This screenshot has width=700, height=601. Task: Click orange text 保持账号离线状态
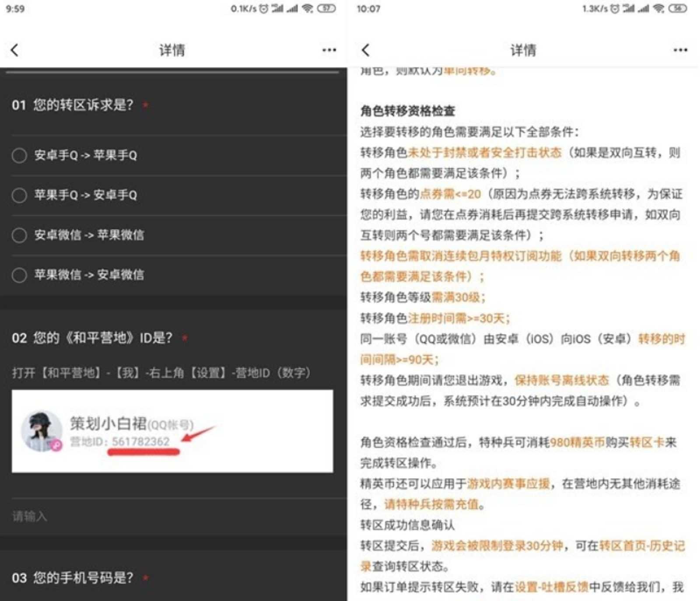point(561,380)
